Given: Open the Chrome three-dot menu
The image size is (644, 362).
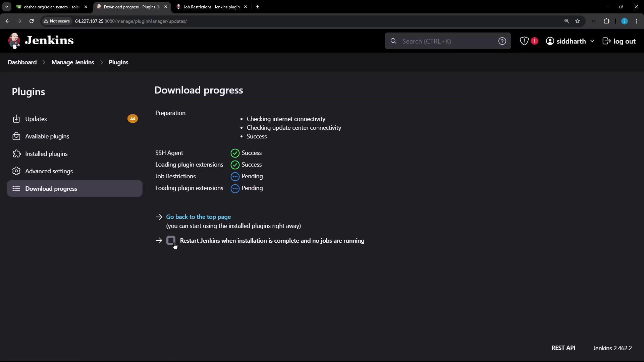Looking at the screenshot, I should point(637,21).
